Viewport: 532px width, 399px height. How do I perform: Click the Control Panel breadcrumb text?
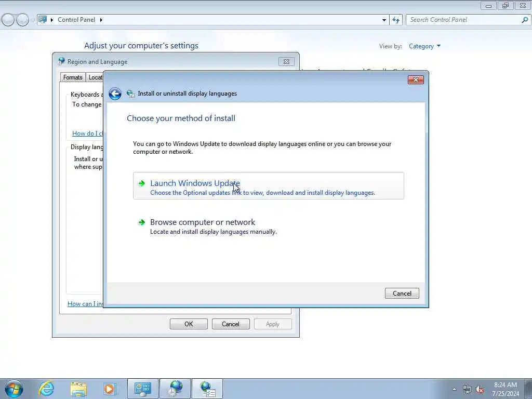[76, 20]
